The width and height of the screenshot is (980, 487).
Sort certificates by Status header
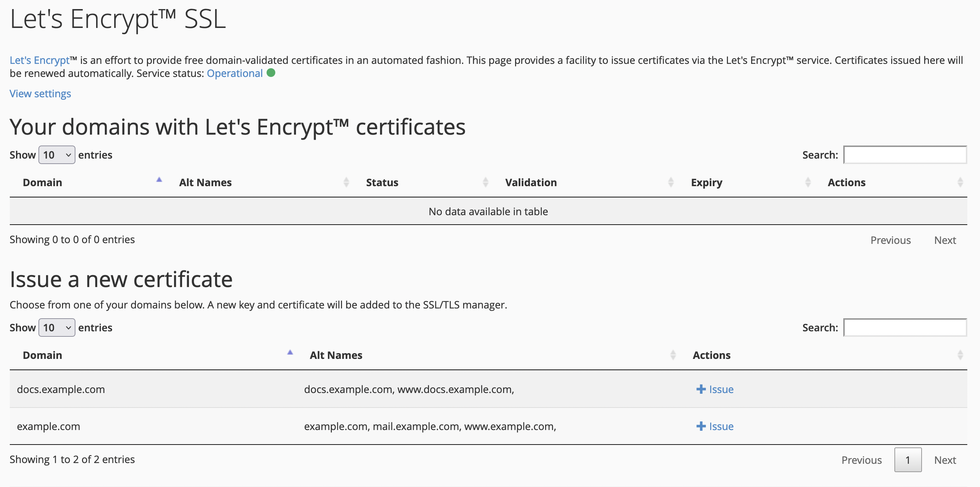coord(382,183)
